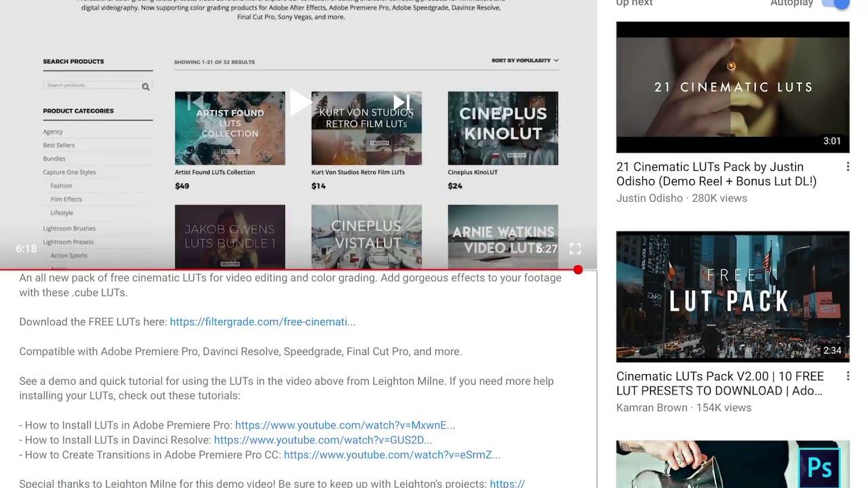Open the Create Transitions tutorial link
Viewport: 868px width, 488px height.
tap(392, 455)
